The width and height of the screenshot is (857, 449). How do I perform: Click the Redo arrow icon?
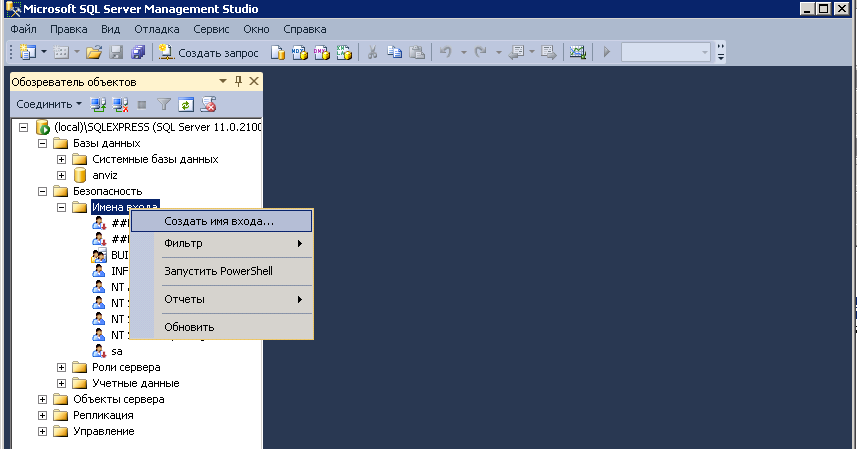coord(481,52)
